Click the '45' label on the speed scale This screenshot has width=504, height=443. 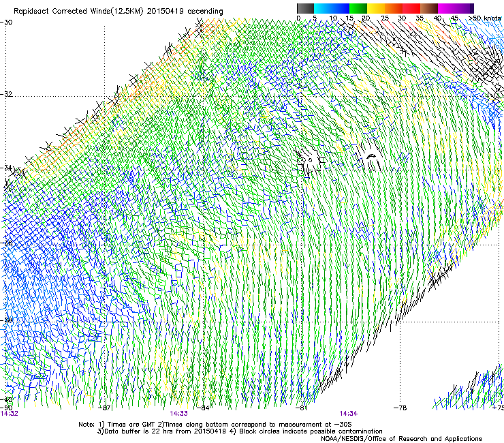pyautogui.click(x=454, y=18)
